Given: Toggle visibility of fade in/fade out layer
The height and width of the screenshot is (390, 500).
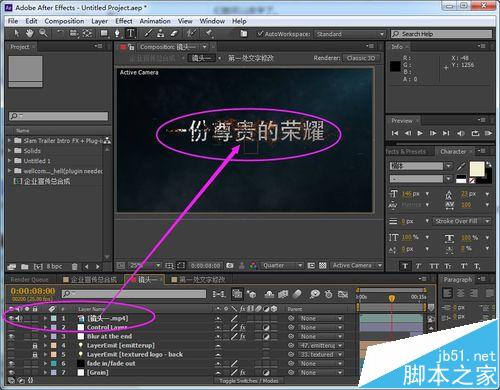Looking at the screenshot, I should point(11,364).
